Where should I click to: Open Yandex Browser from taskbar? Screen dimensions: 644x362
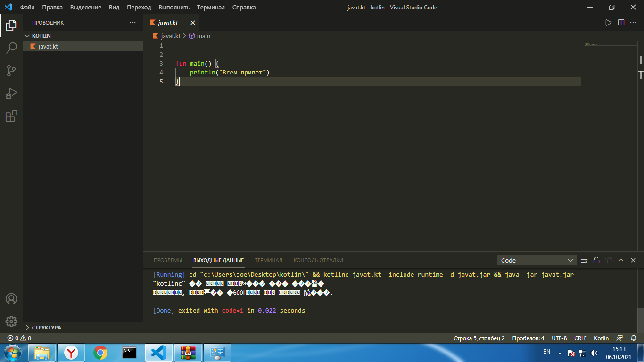click(71, 352)
